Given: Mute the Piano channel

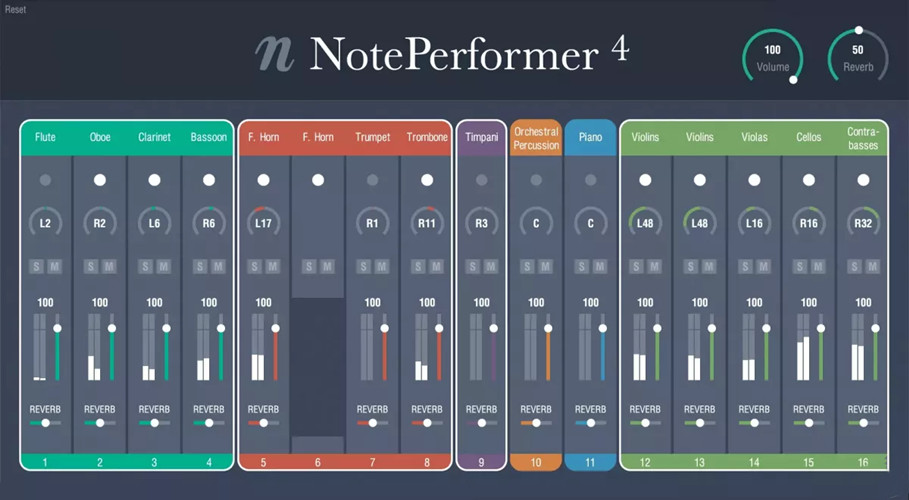Looking at the screenshot, I should [x=599, y=266].
